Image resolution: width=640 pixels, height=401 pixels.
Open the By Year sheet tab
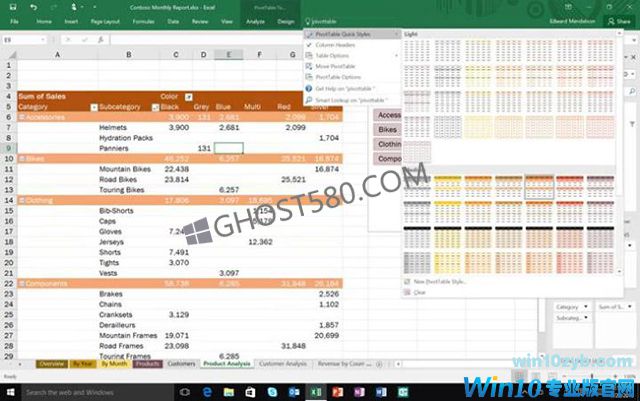pyautogui.click(x=82, y=364)
